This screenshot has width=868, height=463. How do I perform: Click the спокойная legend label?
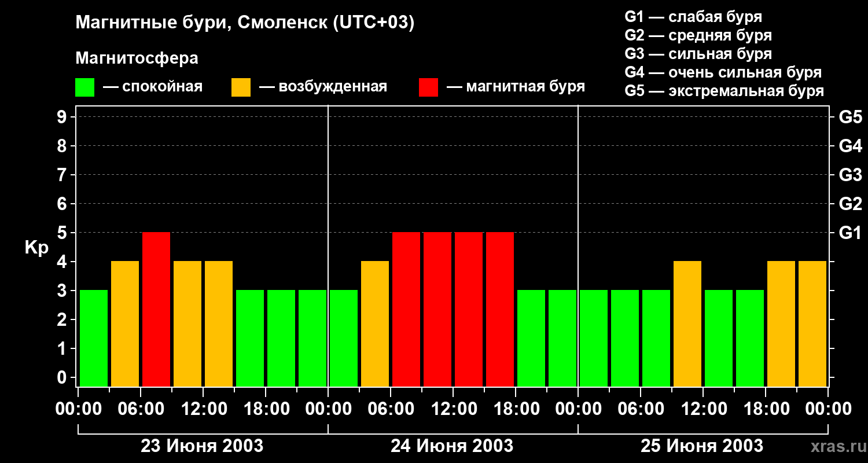(x=162, y=87)
